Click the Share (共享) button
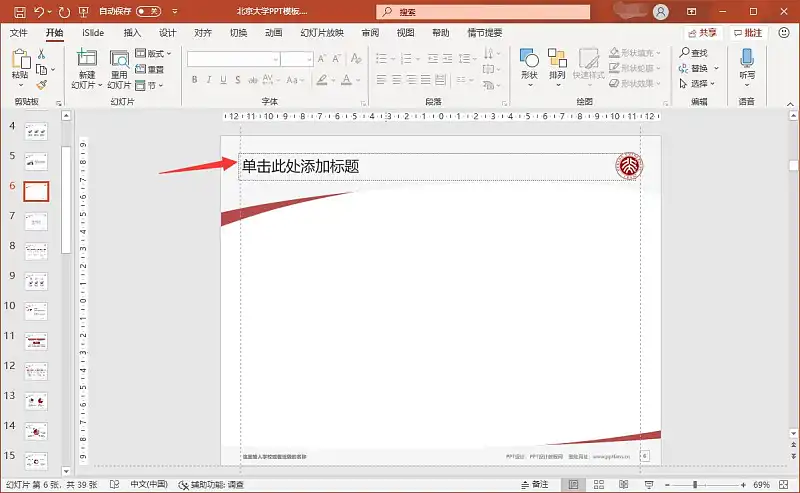 (701, 33)
